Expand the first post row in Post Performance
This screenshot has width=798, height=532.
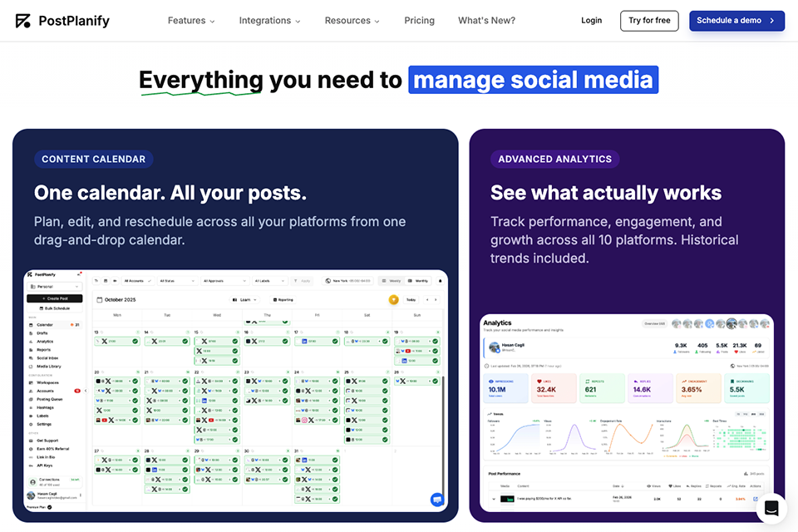[494, 499]
